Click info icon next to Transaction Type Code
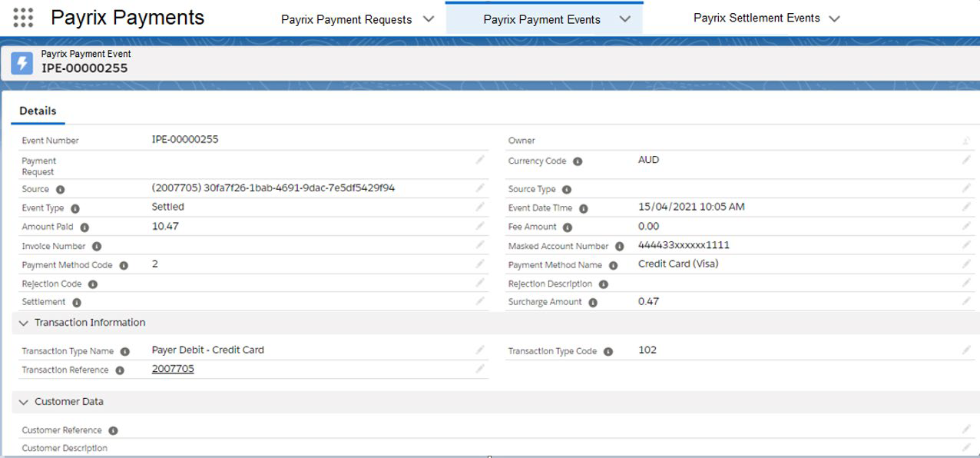Screen dimensions: 980x458 (x=608, y=351)
